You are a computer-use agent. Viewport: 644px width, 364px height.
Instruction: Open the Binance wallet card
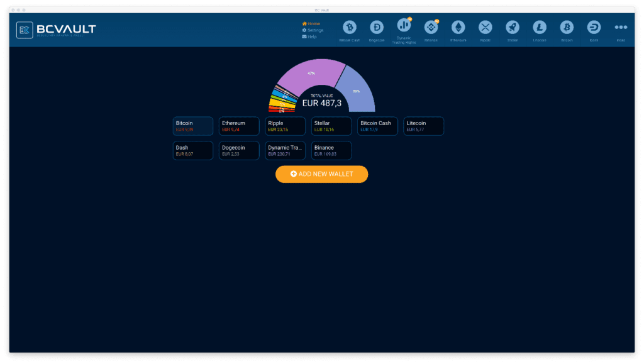coord(331,151)
